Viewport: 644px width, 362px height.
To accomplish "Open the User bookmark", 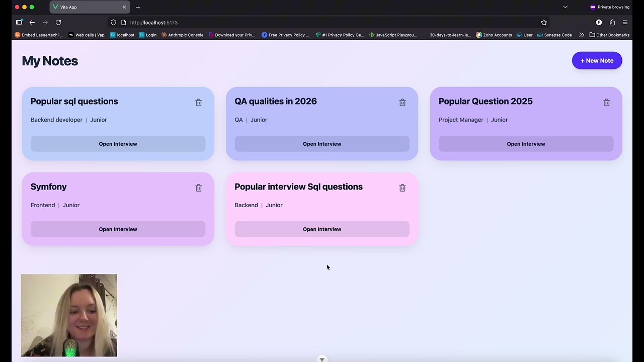I will pos(525,35).
